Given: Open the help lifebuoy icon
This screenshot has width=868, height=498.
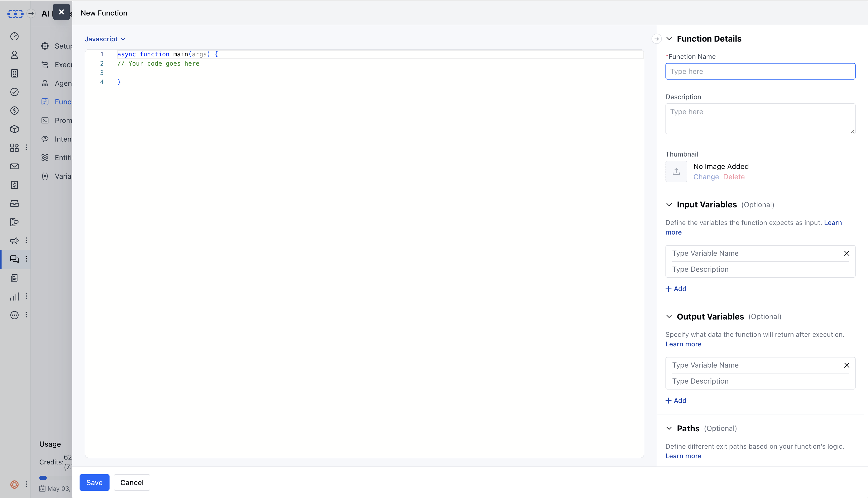Looking at the screenshot, I should [x=14, y=484].
